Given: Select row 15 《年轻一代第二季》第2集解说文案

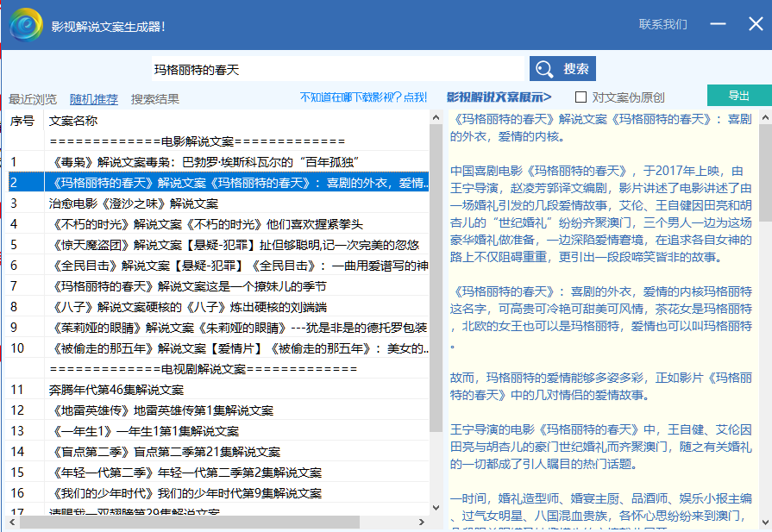Looking at the screenshot, I should (x=218, y=472).
